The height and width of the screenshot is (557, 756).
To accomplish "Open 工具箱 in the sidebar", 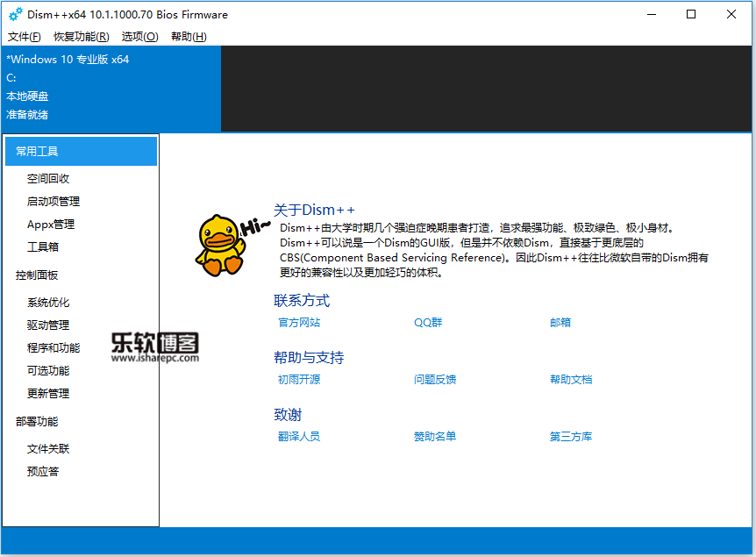I will 43,246.
